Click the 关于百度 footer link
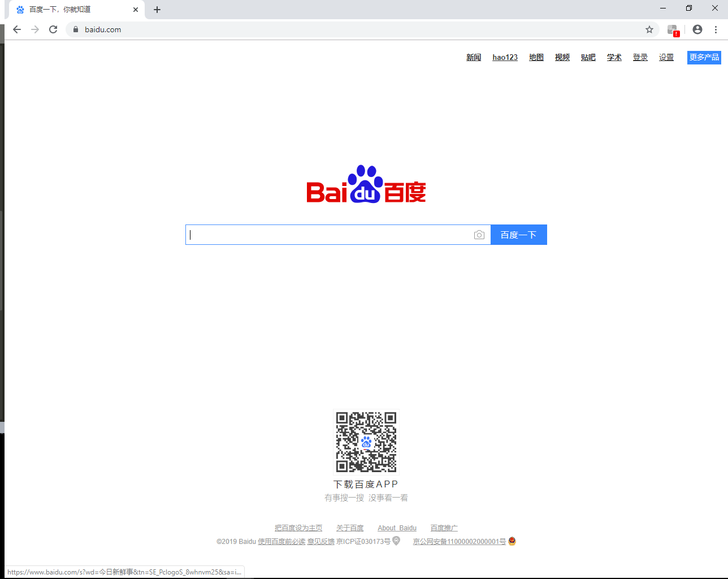This screenshot has height=579, width=728. click(350, 528)
